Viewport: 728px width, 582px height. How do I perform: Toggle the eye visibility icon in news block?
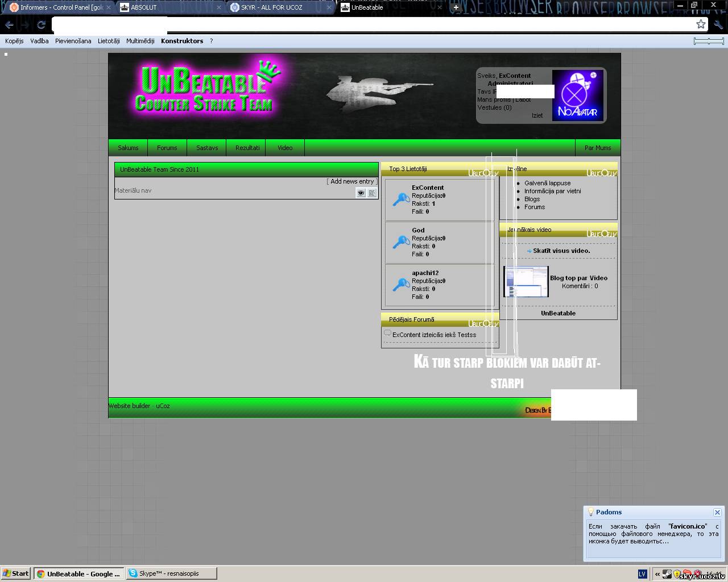pos(361,193)
